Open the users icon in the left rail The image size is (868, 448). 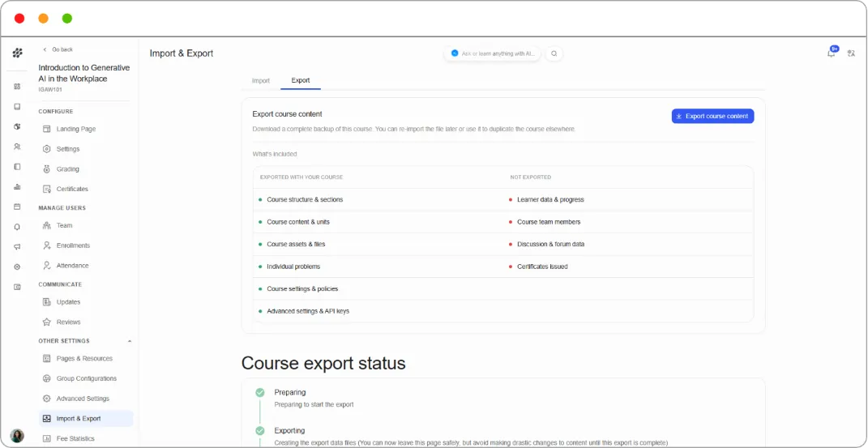tap(17, 147)
